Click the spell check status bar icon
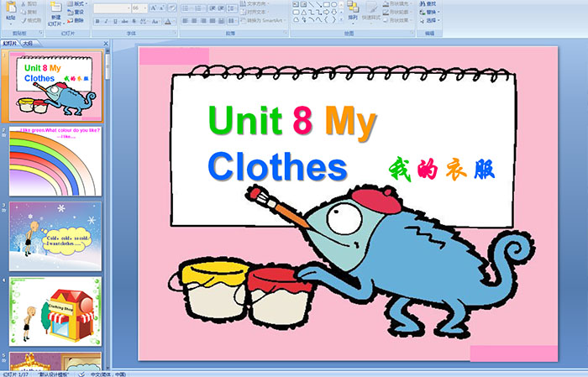The height and width of the screenshot is (377, 588). point(81,374)
